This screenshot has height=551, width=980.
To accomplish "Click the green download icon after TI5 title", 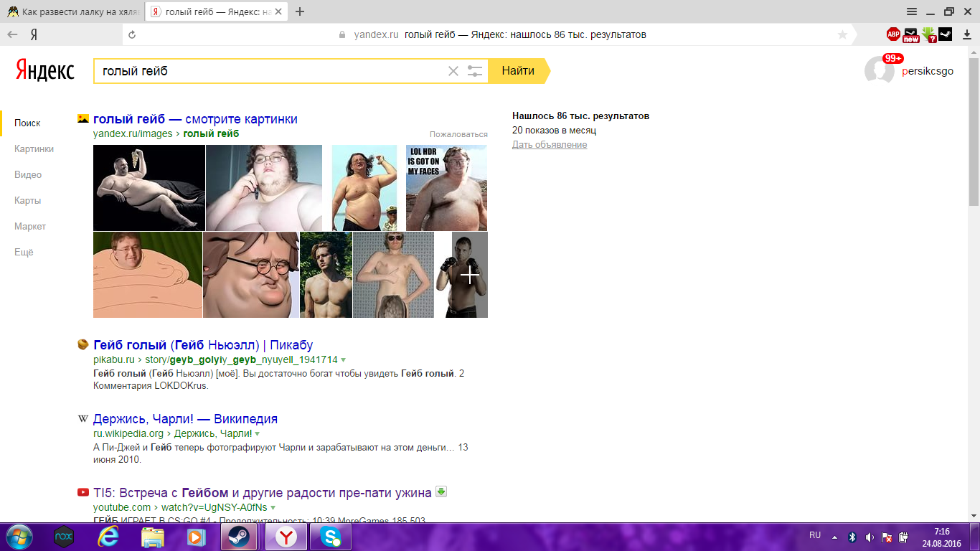I will (x=441, y=492).
